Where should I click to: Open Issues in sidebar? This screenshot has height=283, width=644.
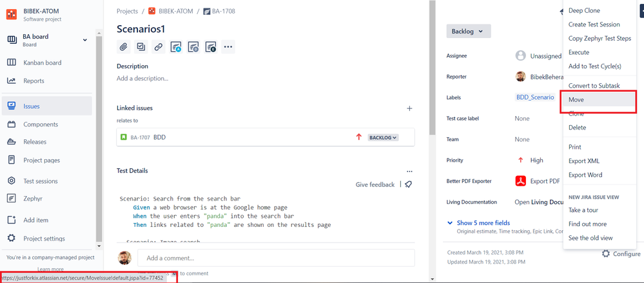[x=47, y=106]
